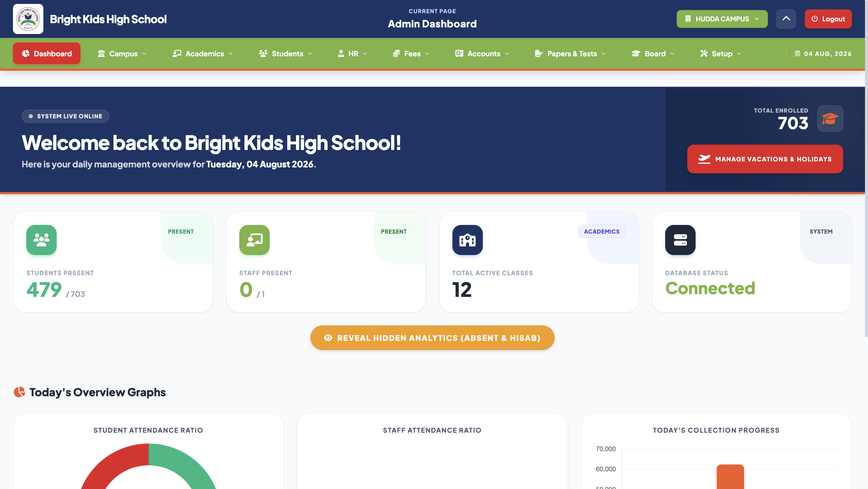Click the calendar icon next to 04 AUG, 2026
868x489 pixels.
pyautogui.click(x=797, y=54)
